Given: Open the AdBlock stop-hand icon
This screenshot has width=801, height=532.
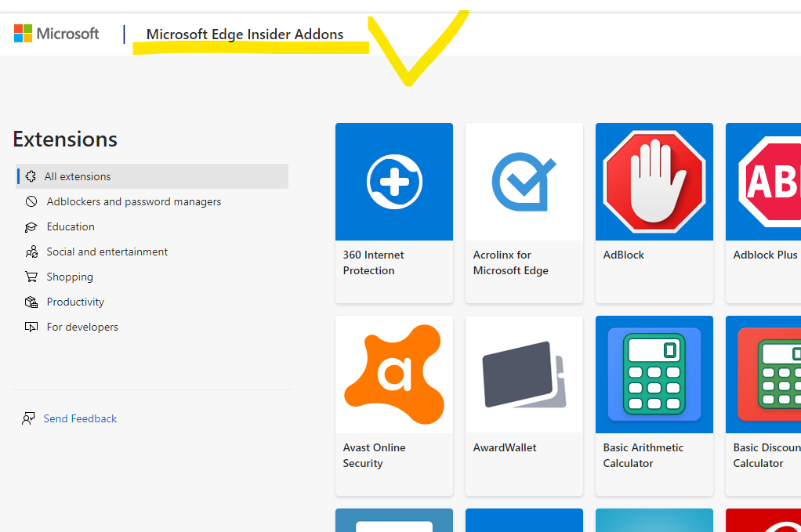Looking at the screenshot, I should coord(654,182).
